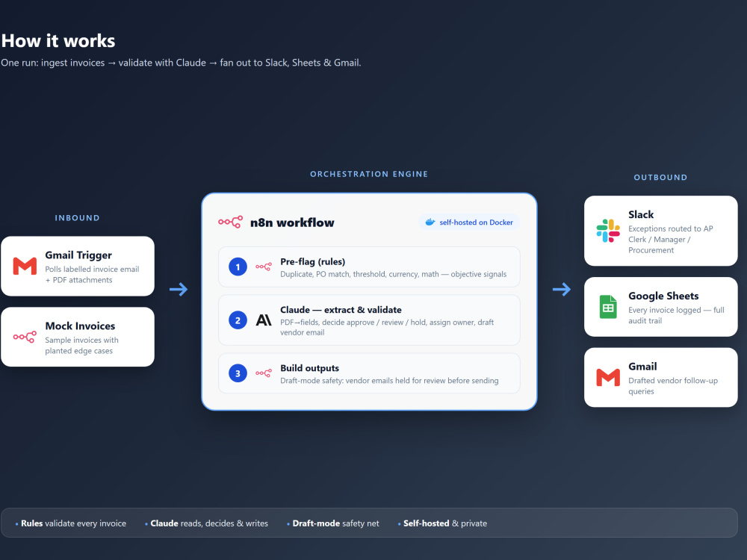Click the step 2 number badge
The image size is (747, 560).
click(238, 320)
